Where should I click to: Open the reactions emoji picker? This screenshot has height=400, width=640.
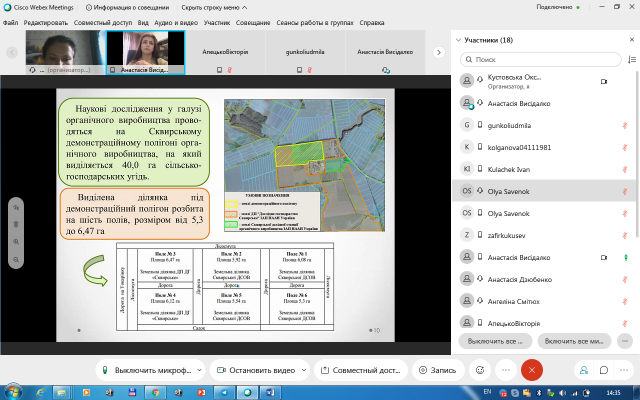tap(479, 369)
